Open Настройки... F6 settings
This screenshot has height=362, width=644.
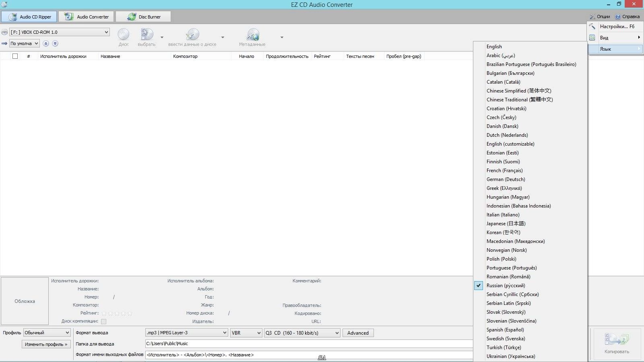[x=615, y=27]
